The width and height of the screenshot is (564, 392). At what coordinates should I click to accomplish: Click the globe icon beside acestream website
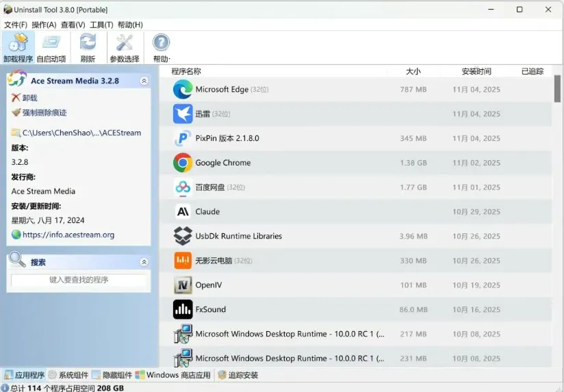pyautogui.click(x=16, y=235)
